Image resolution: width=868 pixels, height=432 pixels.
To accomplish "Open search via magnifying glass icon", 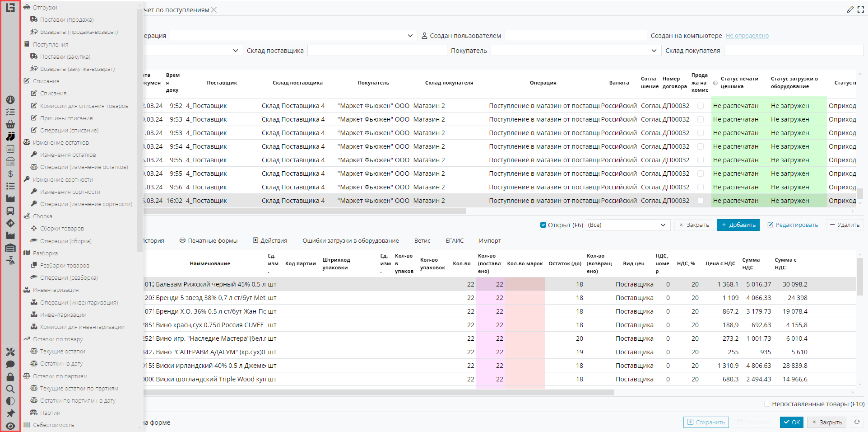I will click(x=10, y=389).
